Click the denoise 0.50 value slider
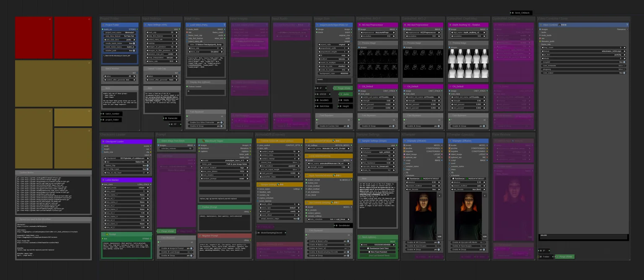644x280 pixels. click(423, 182)
